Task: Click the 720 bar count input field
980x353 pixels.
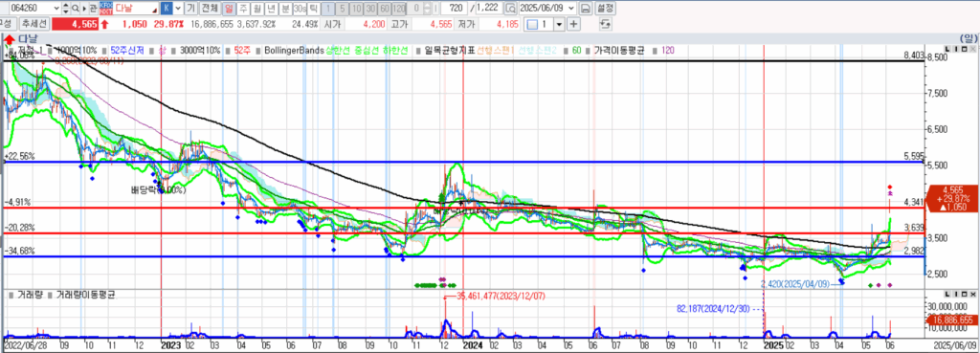Action: [x=454, y=9]
